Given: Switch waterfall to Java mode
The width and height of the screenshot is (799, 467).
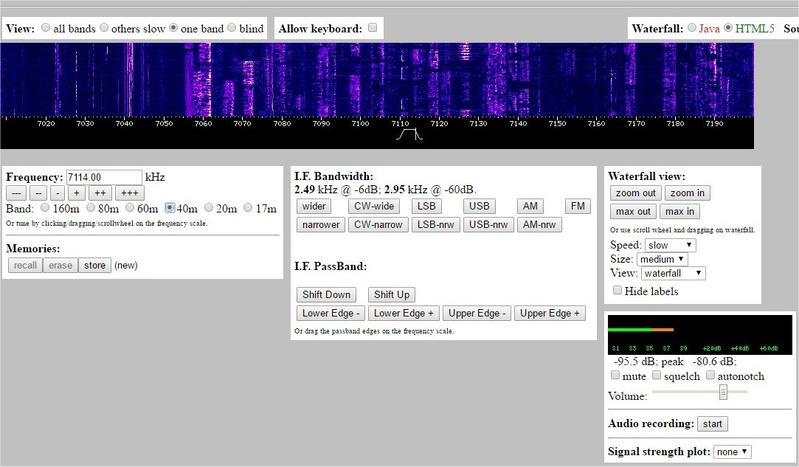Looking at the screenshot, I should pos(691,28).
